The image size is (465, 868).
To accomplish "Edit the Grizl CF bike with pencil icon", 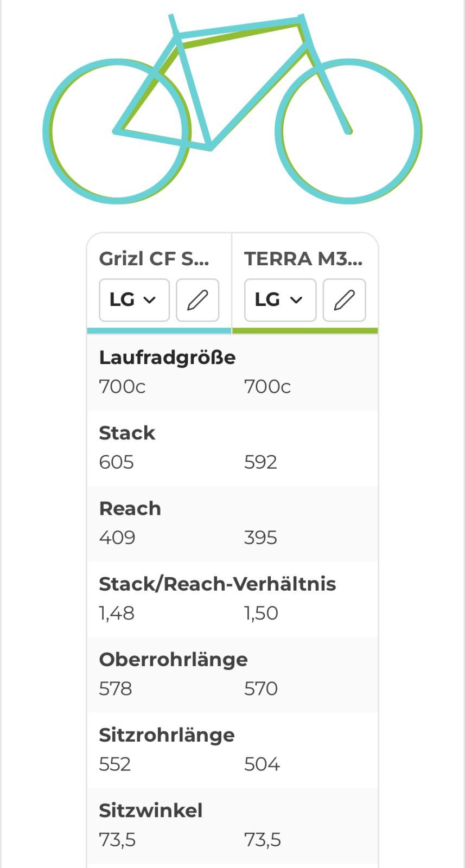I will 198,300.
